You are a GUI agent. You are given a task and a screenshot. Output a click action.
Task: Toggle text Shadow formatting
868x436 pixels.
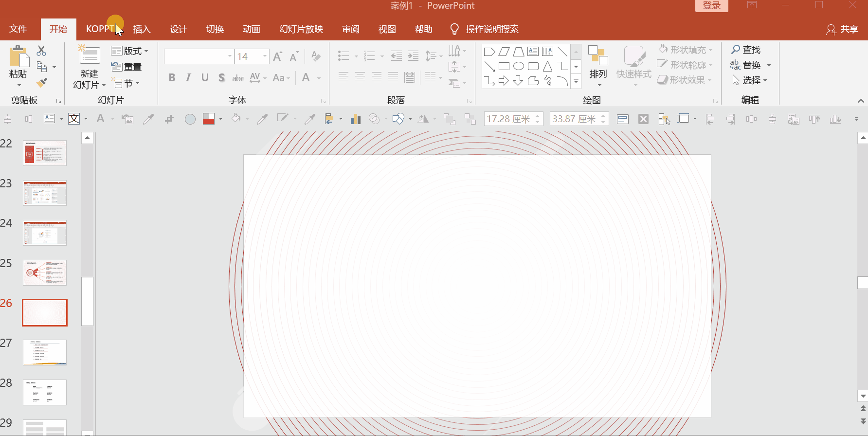(221, 78)
